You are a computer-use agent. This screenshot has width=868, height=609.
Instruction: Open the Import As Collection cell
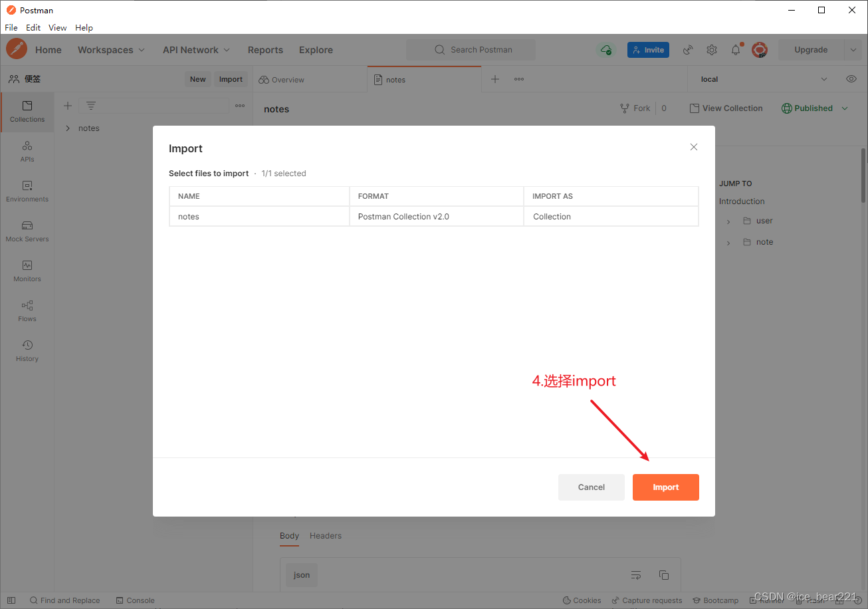coord(611,217)
